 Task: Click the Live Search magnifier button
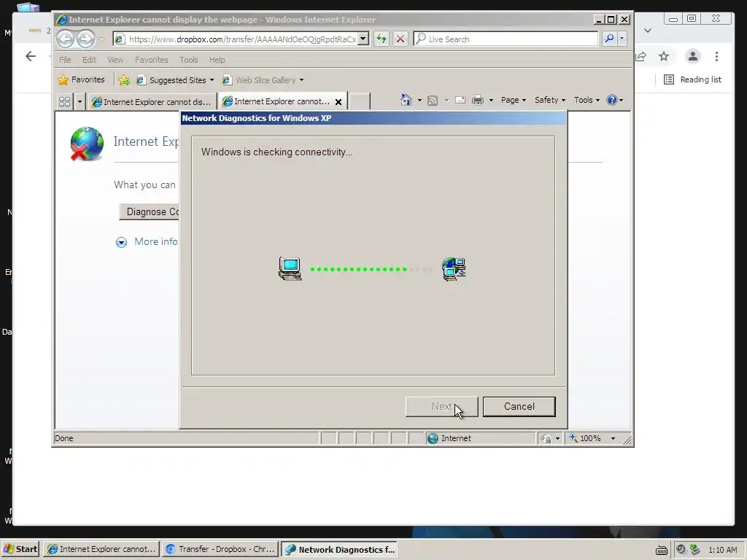pyautogui.click(x=609, y=39)
